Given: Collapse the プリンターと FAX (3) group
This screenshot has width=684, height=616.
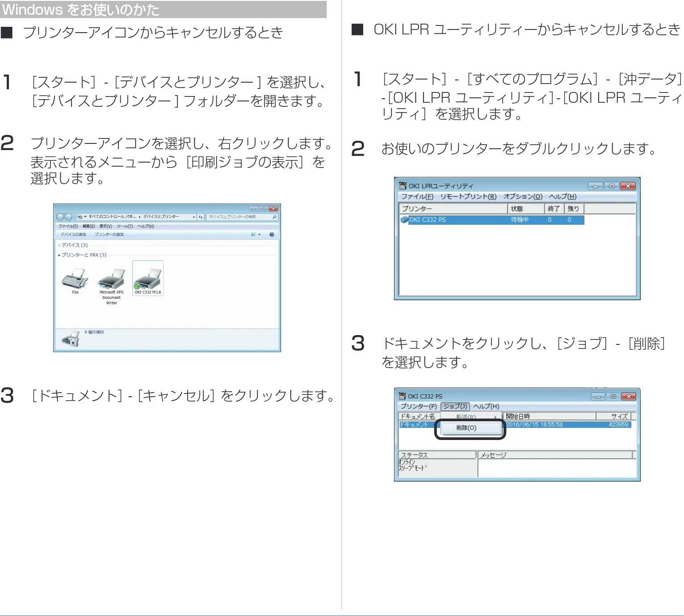Looking at the screenshot, I should [x=59, y=255].
